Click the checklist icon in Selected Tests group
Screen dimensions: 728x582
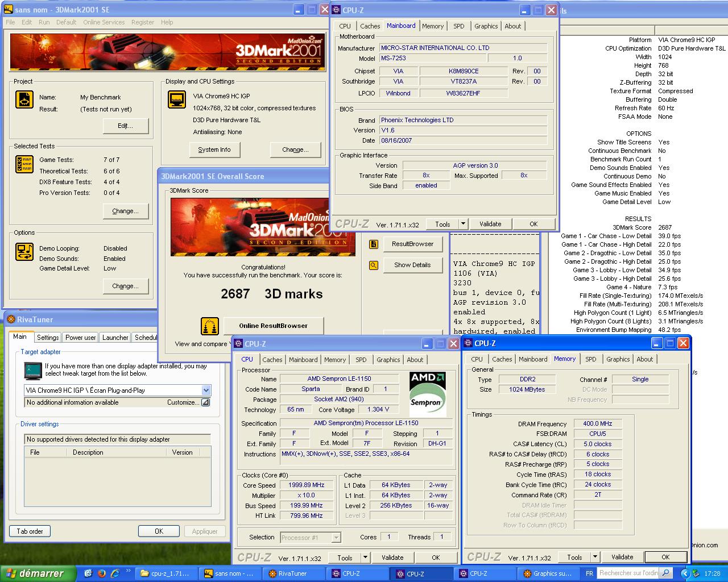coord(24,164)
